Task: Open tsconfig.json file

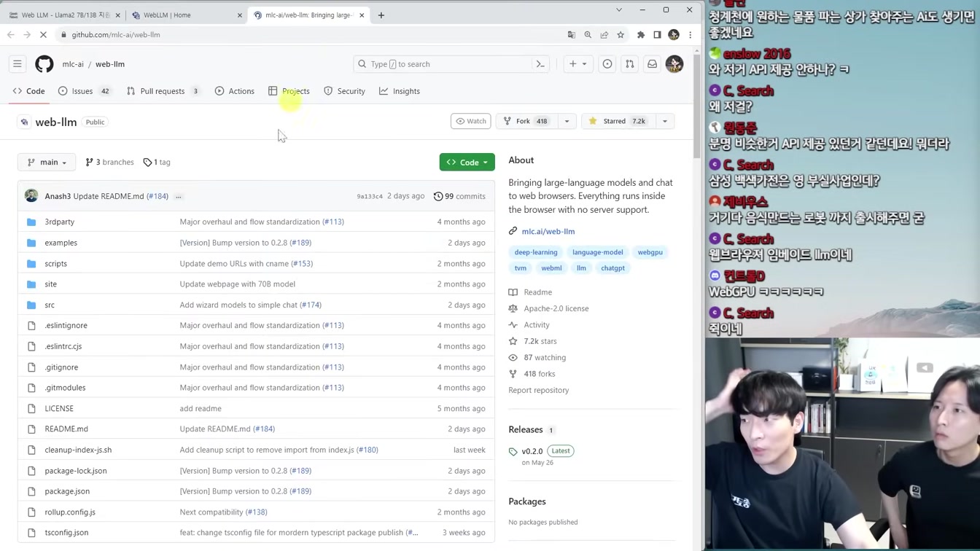Action: 66,533
